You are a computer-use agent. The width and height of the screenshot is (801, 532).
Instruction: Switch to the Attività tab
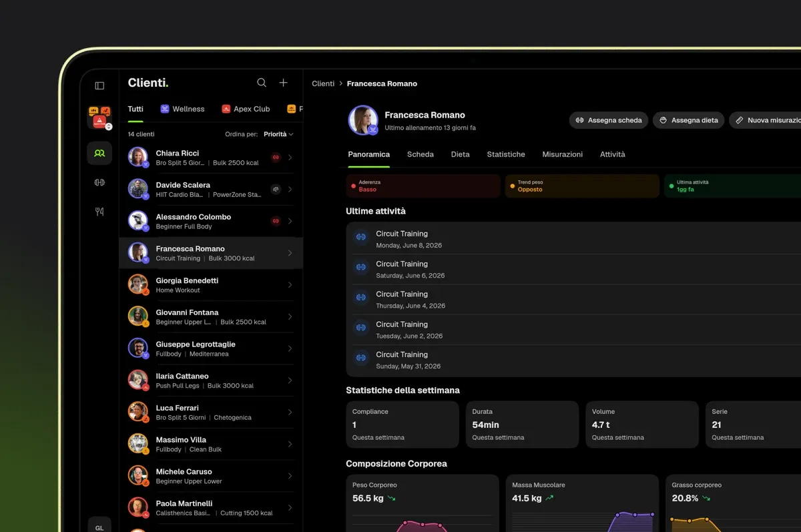coord(613,154)
